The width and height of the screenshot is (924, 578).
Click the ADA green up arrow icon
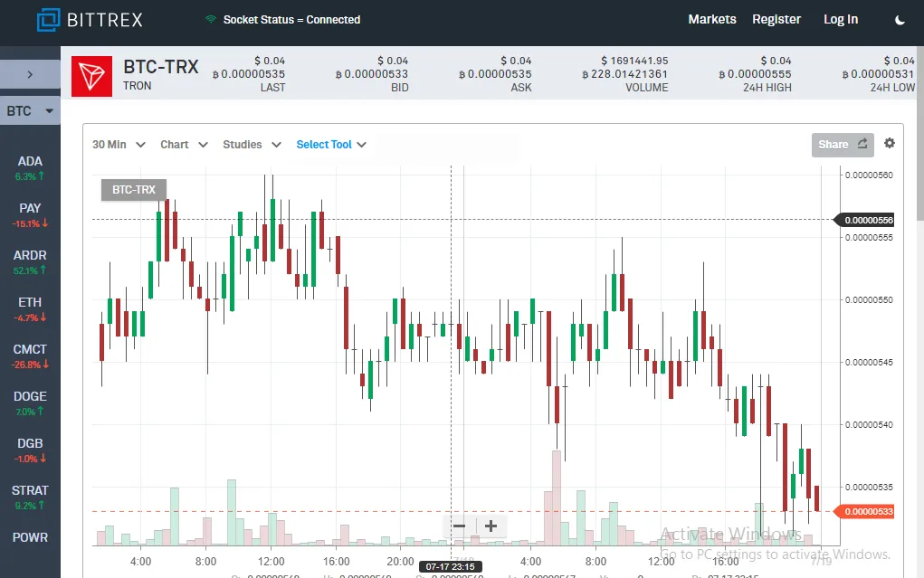pyautogui.click(x=42, y=176)
